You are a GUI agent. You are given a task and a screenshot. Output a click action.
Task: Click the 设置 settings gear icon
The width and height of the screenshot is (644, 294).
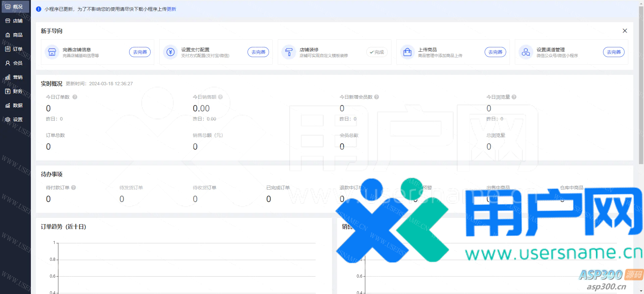[8, 119]
